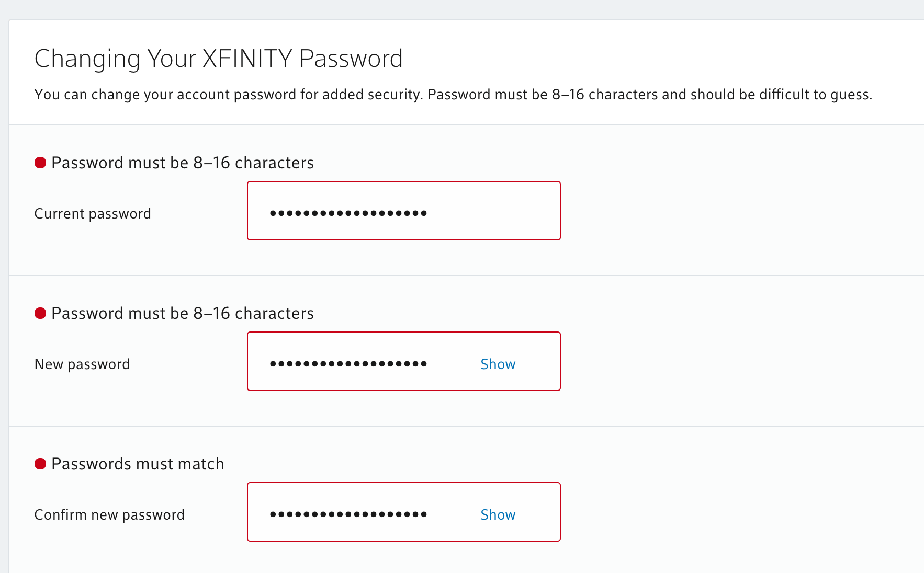Click the masked dots in Confirm new password

[x=348, y=514]
